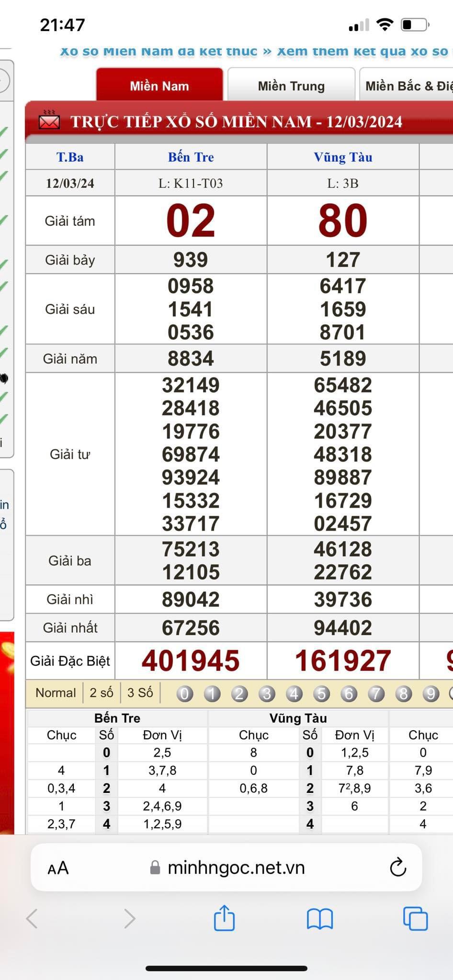Open the Bến Tre province link
Viewport: 453px width, 980px height.
click(x=191, y=157)
